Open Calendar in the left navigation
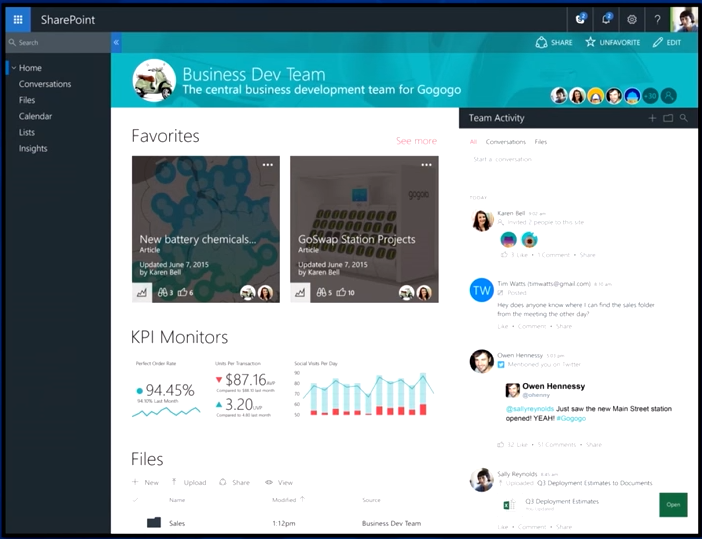The image size is (702, 539). 35,116
